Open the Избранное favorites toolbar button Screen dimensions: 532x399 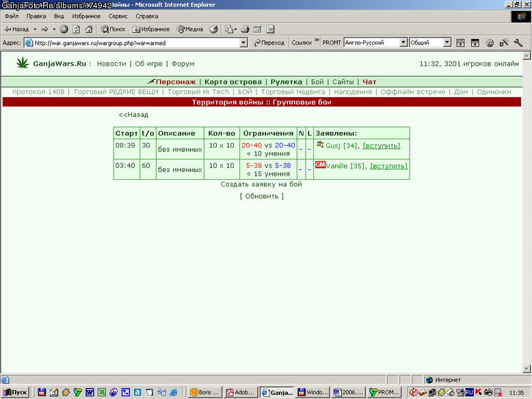click(151, 29)
